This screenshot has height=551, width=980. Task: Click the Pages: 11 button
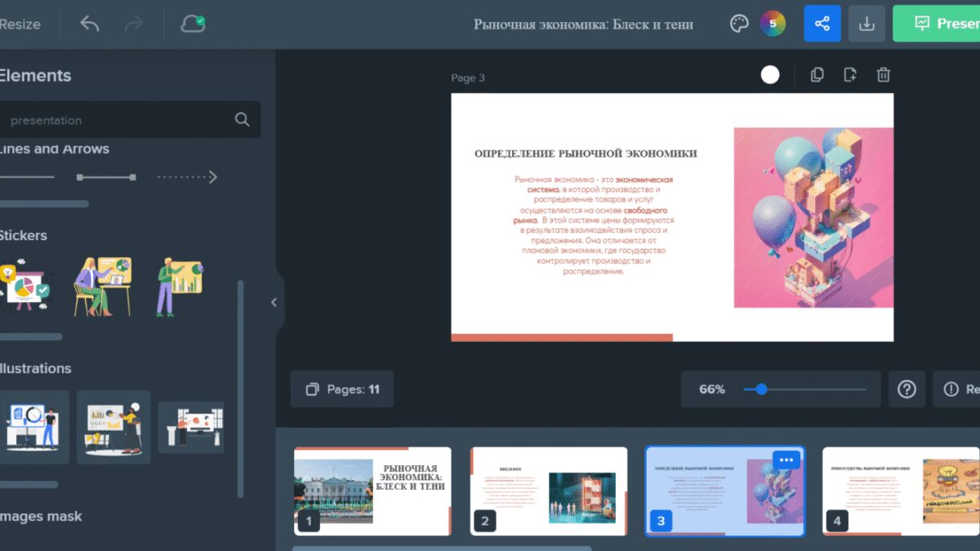coord(342,389)
